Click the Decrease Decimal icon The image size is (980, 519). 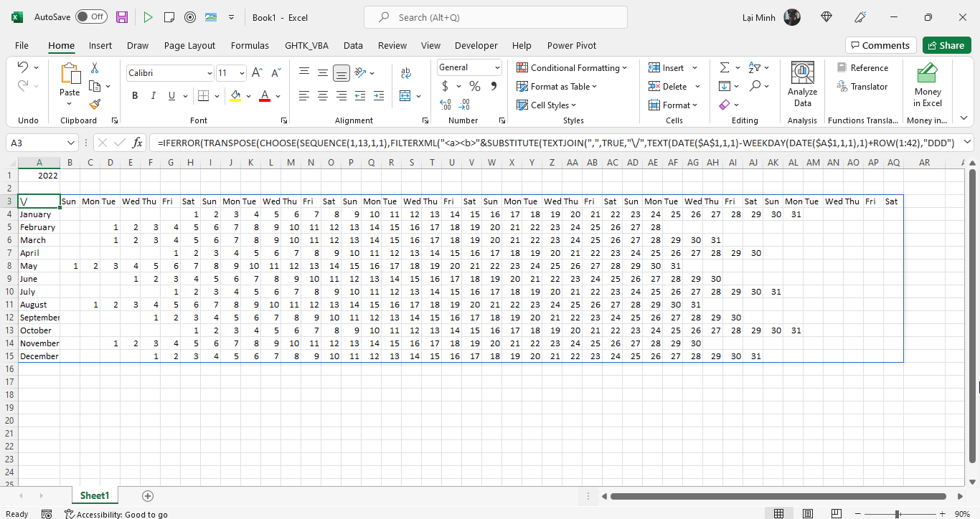(465, 105)
